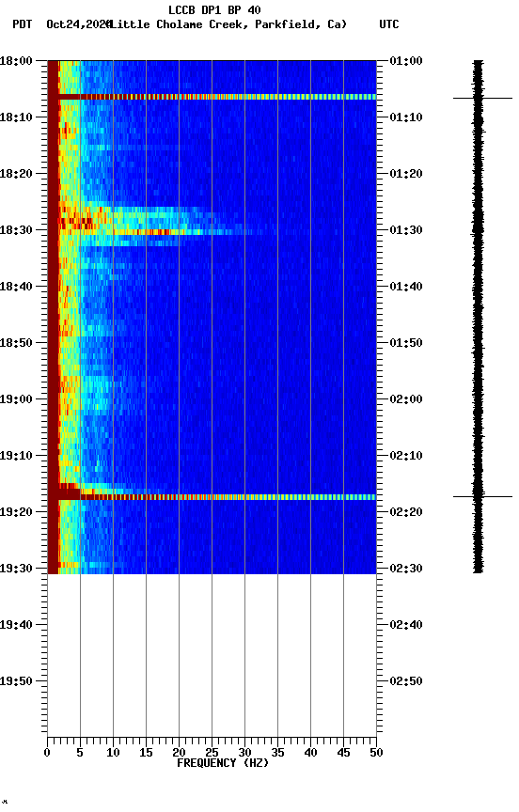The height and width of the screenshot is (812, 519).
Task: Click the 02:20 UTC time label
Action: [x=406, y=512]
